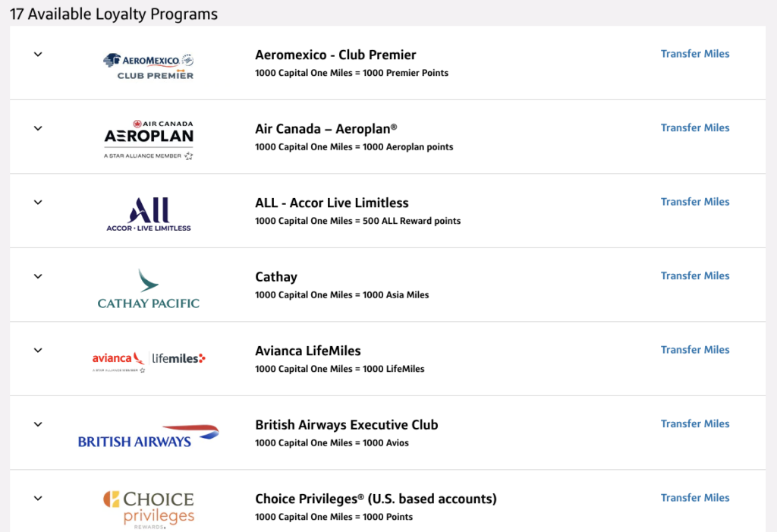777x532 pixels.
Task: Transfer miles to Choice Privileges
Action: coord(695,498)
